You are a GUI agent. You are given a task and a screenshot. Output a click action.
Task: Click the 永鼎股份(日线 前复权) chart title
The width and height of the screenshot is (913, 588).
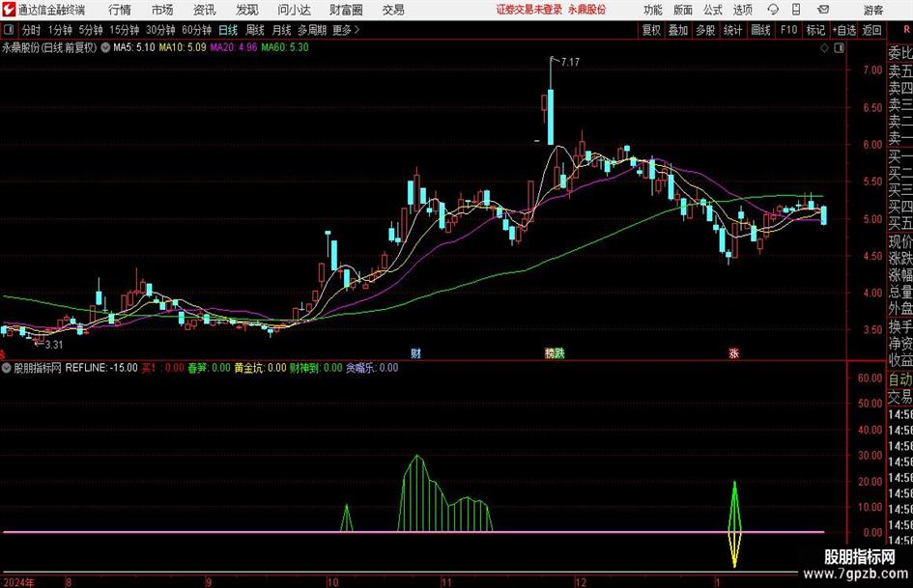pos(49,47)
